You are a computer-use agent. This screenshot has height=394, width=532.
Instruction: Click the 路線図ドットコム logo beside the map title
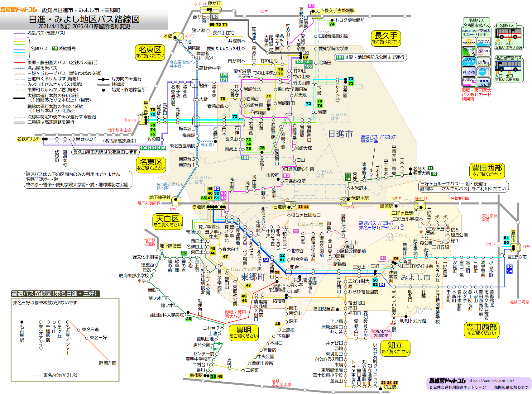pyautogui.click(x=19, y=10)
